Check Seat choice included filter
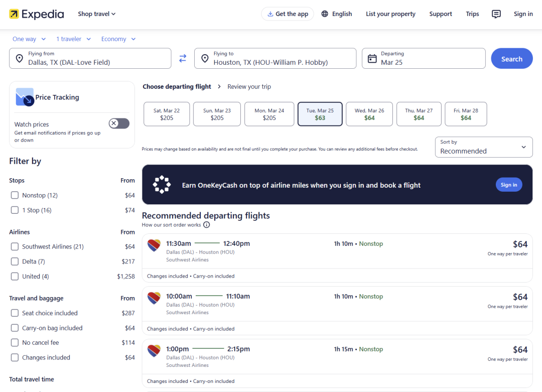Viewport: 542px width, 392px height. (15, 313)
